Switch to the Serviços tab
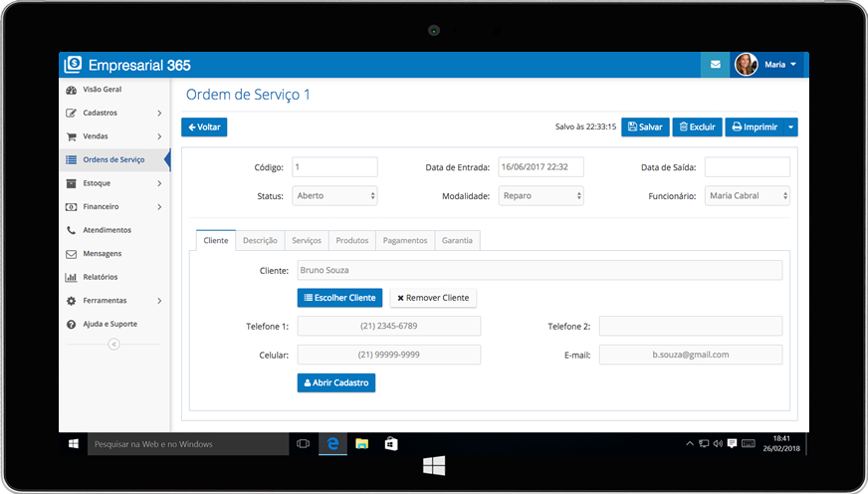 coord(307,240)
